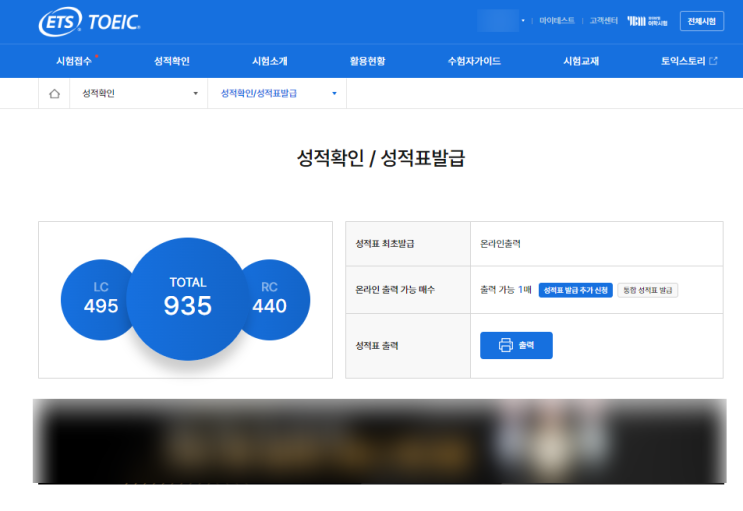743x511 pixels.
Task: Open the 성적확인 menu in navigation bar
Action: point(172,61)
